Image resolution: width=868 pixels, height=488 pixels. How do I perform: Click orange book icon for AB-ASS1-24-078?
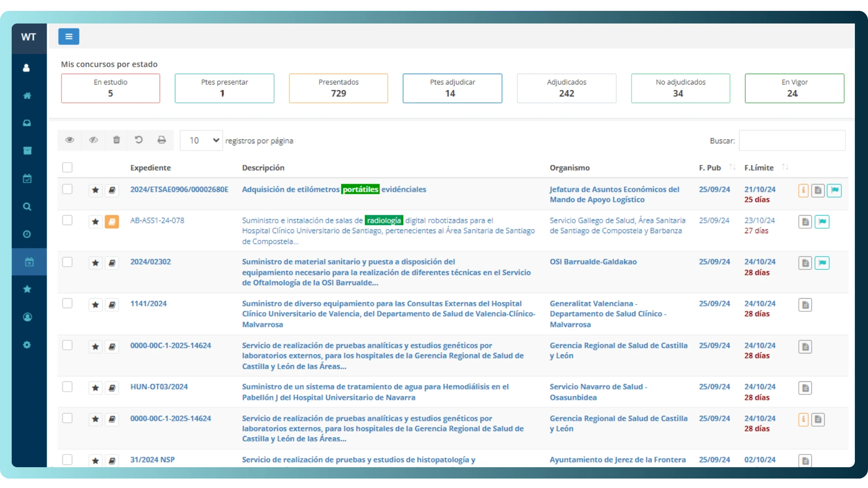tap(112, 221)
